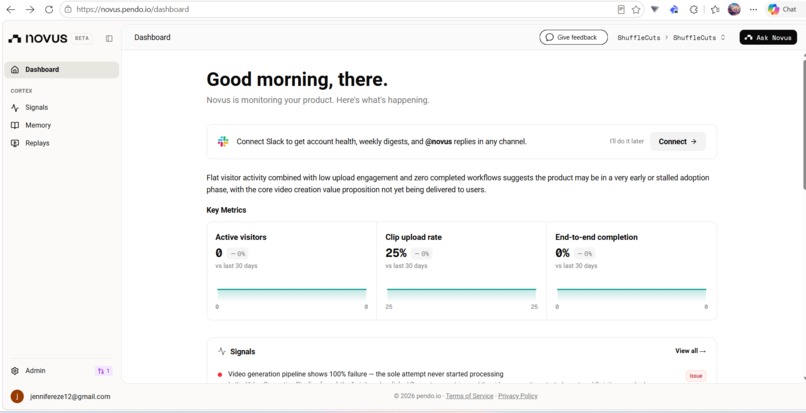
Task: Open Admin settings gear
Action: [15, 371]
